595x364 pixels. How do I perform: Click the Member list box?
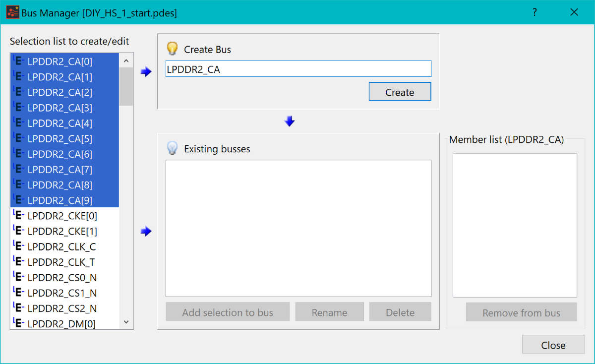[515, 225]
